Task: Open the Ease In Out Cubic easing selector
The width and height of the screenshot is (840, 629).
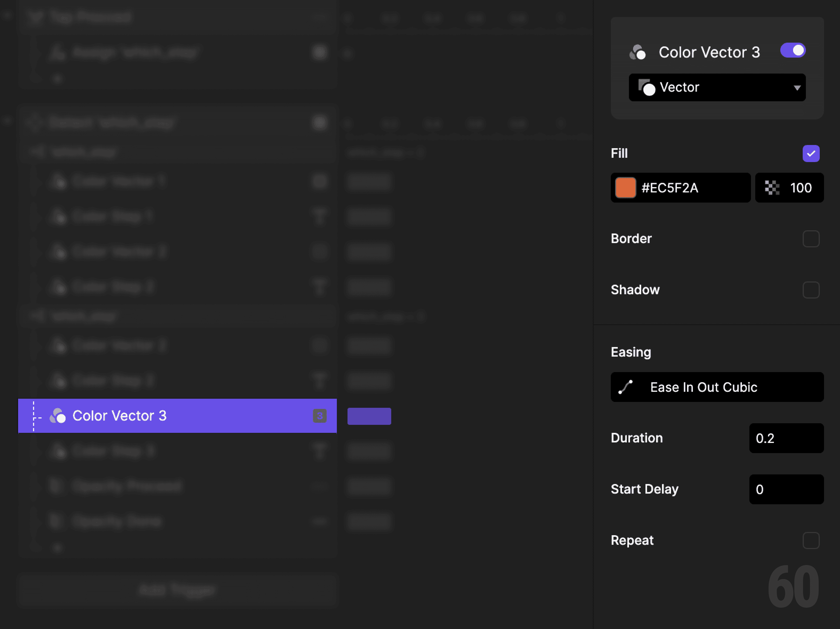Action: coord(717,387)
